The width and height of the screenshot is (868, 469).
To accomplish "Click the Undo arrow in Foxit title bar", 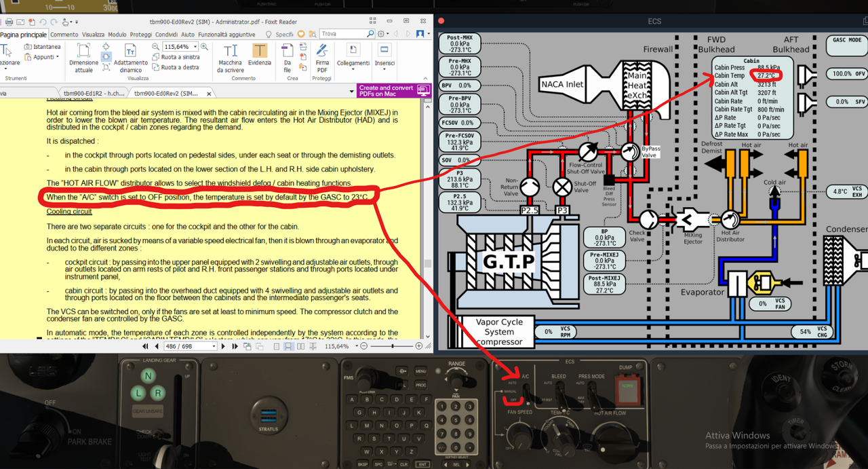I will point(43,22).
